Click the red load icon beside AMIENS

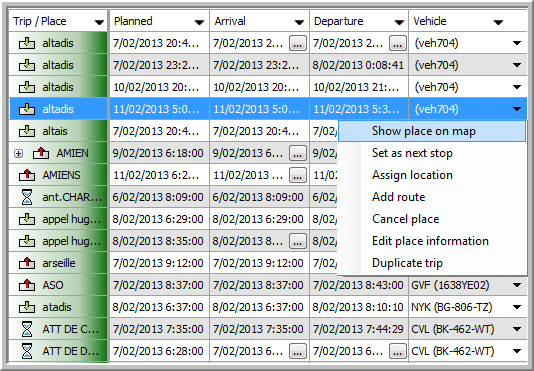point(27,175)
